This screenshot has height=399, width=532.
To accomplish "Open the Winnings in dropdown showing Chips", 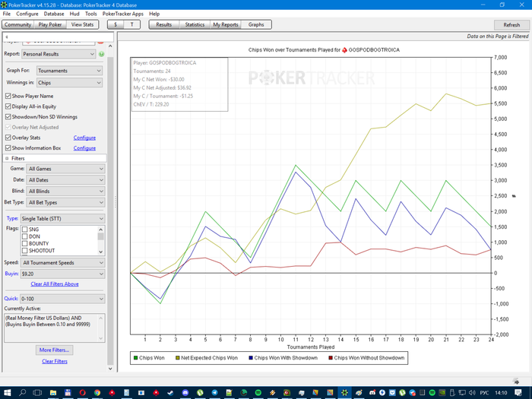I will tap(69, 83).
